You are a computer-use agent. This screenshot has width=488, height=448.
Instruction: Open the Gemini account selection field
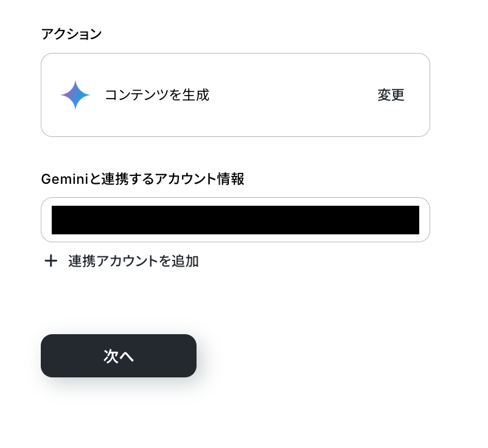tap(235, 220)
